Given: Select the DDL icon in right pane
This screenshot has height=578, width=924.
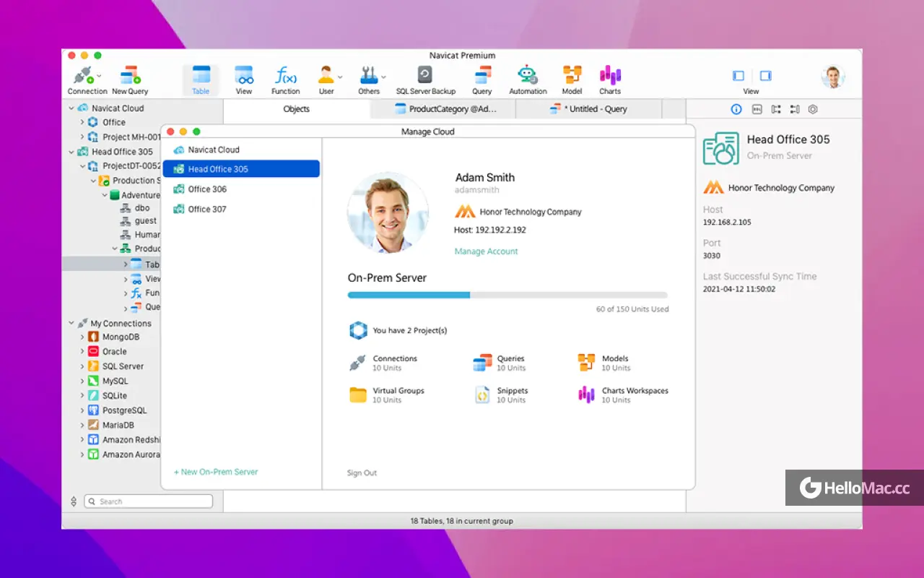Looking at the screenshot, I should (757, 109).
